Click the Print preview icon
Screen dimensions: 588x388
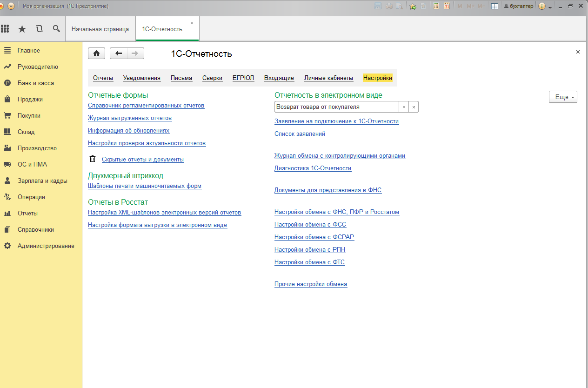click(399, 6)
